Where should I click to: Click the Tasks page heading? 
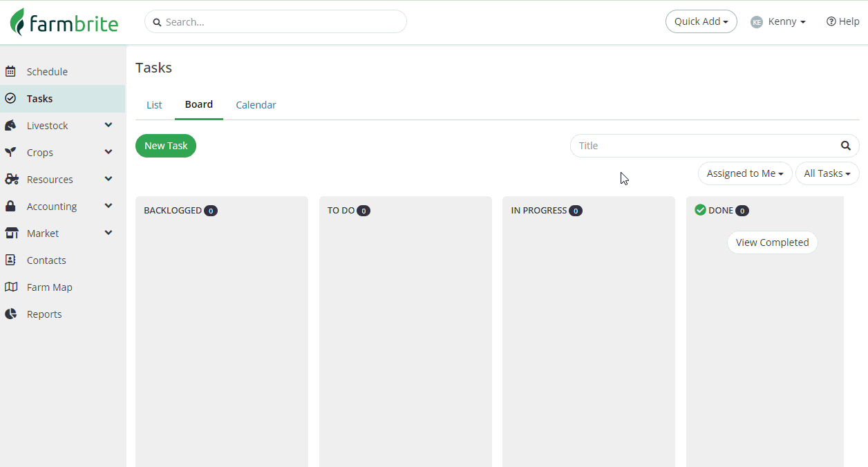click(x=153, y=68)
